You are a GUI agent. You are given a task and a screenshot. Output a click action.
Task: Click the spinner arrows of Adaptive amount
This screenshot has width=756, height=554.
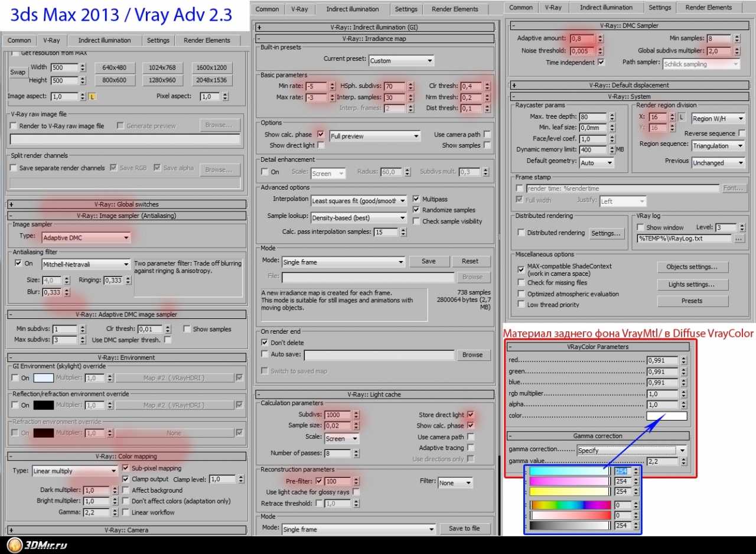coord(600,38)
